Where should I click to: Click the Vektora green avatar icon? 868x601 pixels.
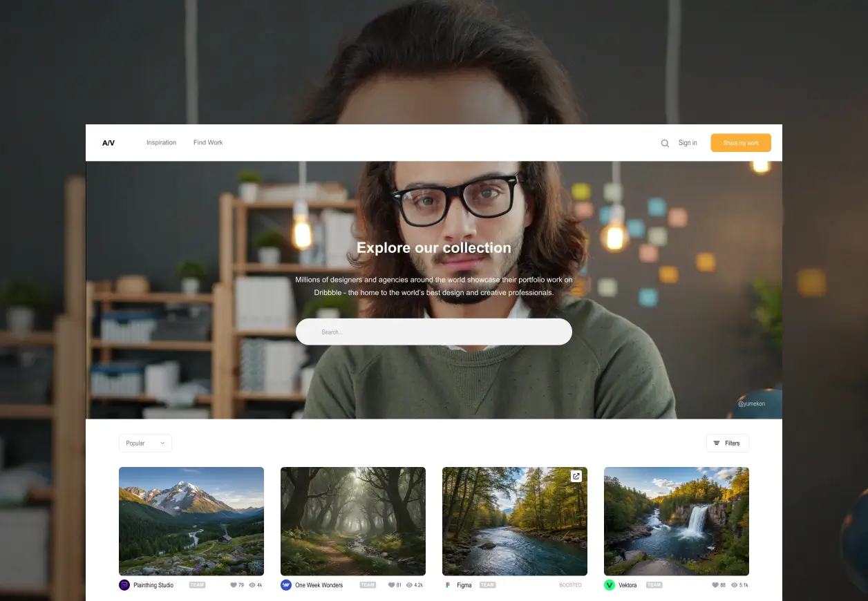(610, 584)
